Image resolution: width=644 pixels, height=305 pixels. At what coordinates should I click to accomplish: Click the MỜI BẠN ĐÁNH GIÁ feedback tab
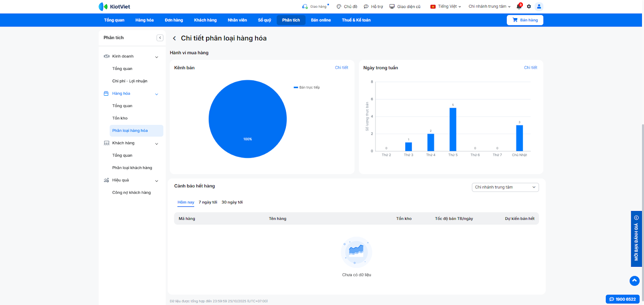click(636, 239)
